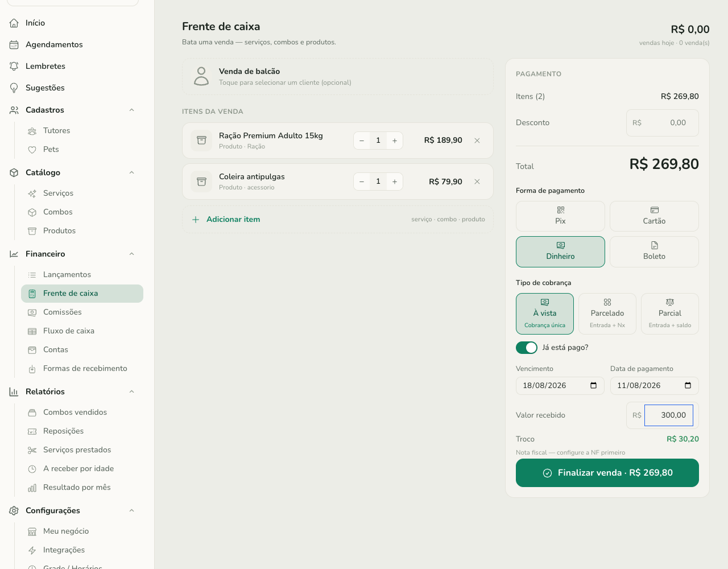Screen dimensions: 728x569
Task: Collapse the Relatórios section
Action: [x=131, y=391]
